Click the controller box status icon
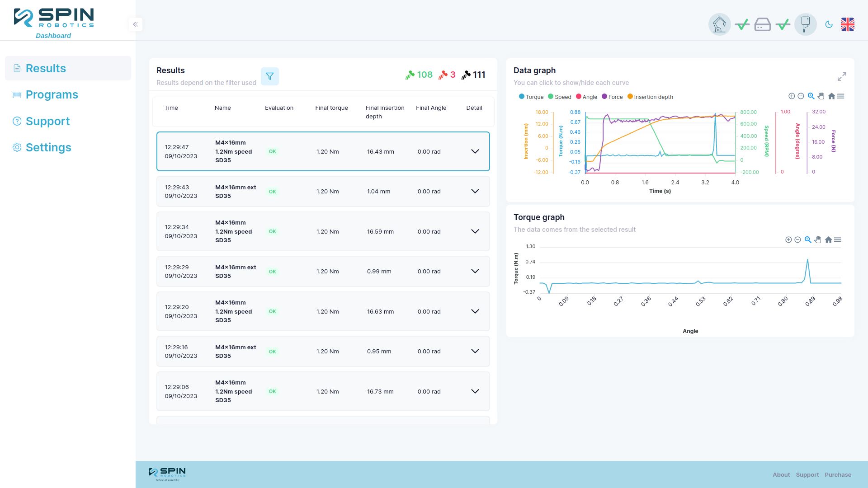868x488 pixels. click(762, 24)
